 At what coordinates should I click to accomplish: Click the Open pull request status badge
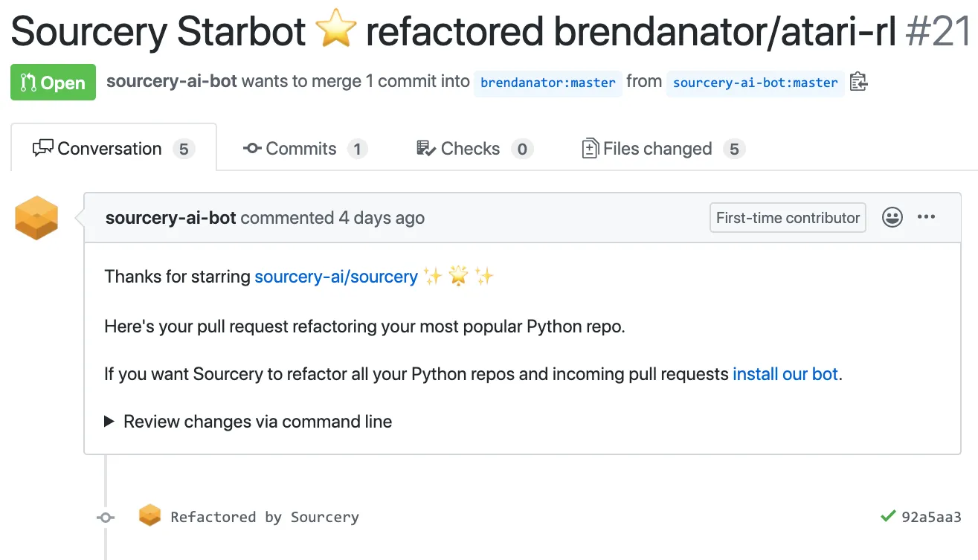pyautogui.click(x=53, y=82)
